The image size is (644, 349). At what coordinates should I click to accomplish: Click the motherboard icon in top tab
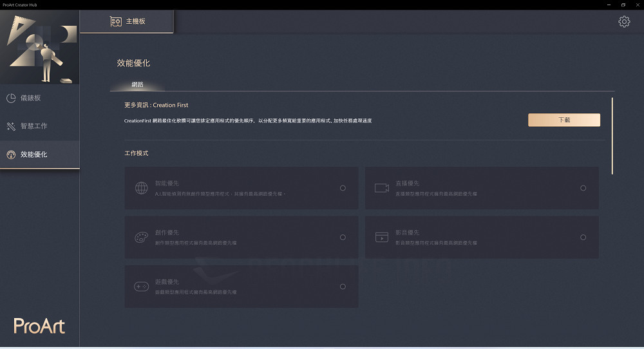[116, 21]
